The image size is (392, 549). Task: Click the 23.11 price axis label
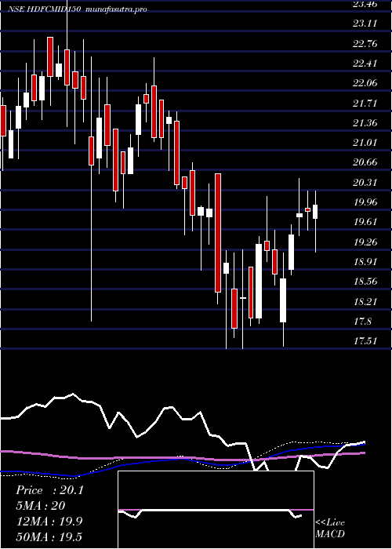[x=365, y=24]
